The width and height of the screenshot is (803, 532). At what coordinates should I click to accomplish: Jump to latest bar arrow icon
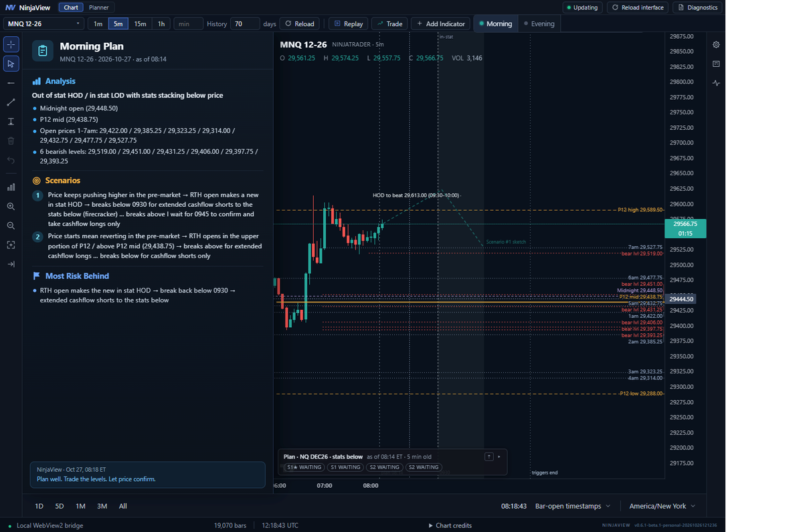11,264
